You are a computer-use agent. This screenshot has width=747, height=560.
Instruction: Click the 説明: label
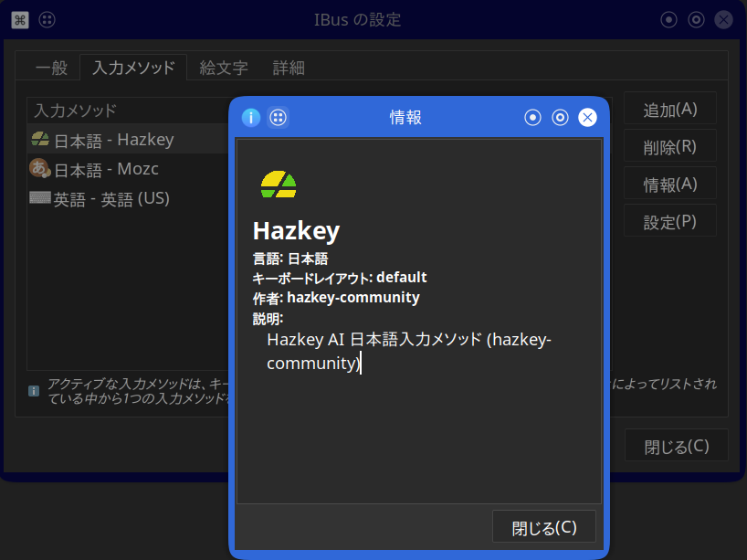[268, 319]
